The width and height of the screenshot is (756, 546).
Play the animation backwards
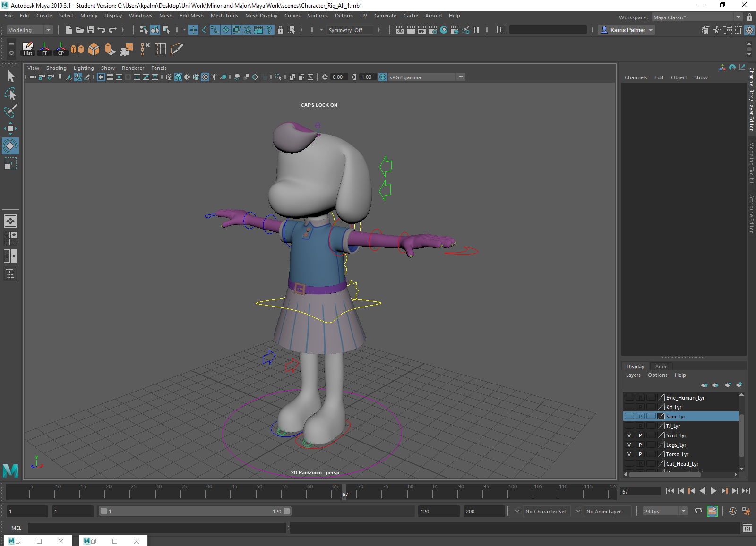pyautogui.click(x=703, y=491)
